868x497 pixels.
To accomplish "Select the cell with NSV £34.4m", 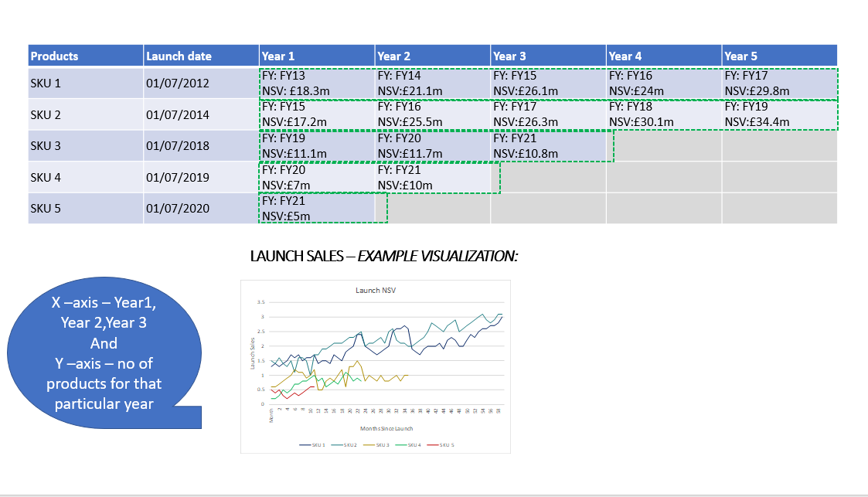I will pos(779,114).
